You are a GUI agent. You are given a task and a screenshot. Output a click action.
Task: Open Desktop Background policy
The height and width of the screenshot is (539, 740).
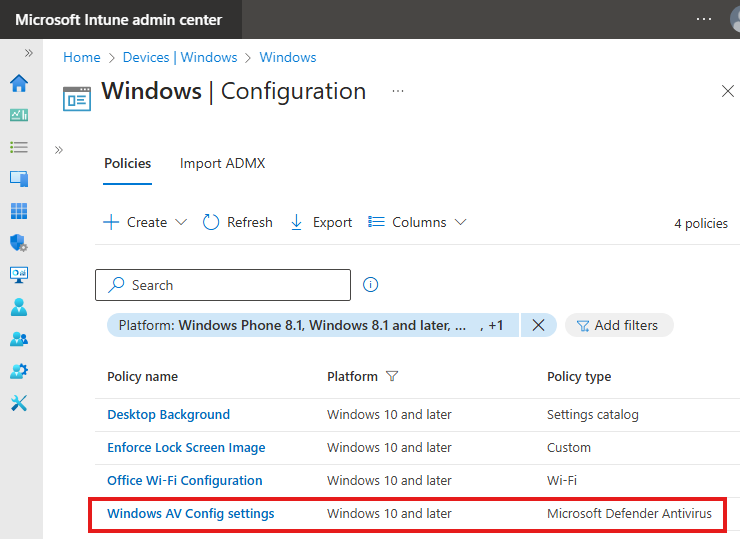[168, 414]
